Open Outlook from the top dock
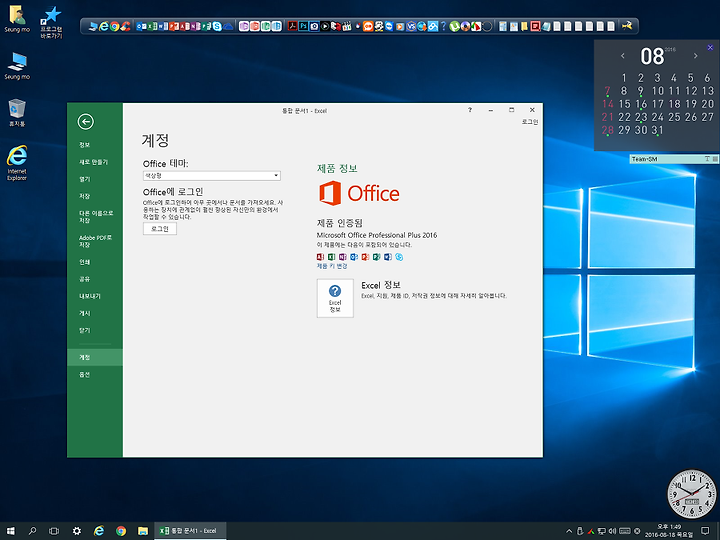This screenshot has height=540, width=720. pos(141,26)
